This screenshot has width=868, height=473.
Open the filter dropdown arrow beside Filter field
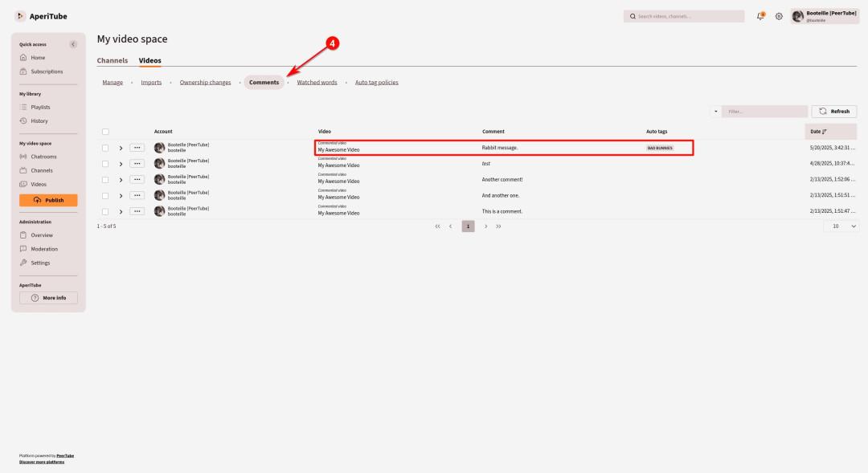(x=715, y=112)
